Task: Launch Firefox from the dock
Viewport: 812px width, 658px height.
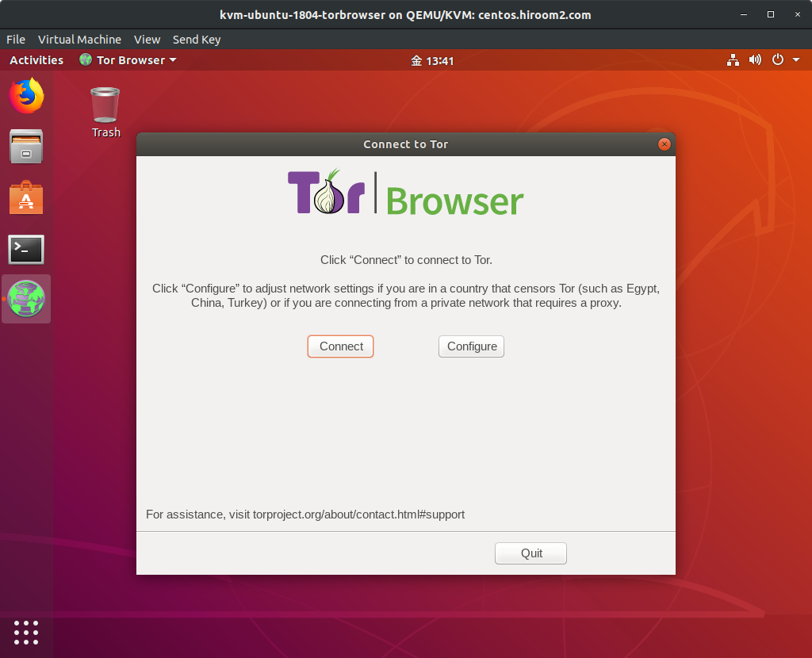Action: (x=26, y=96)
